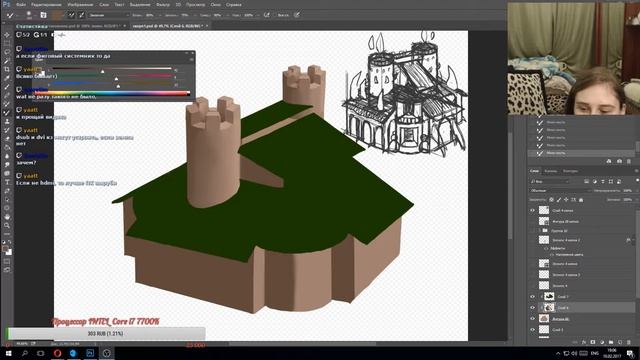Hide the Слой 3 layer
The height and width of the screenshot is (360, 640).
[532, 329]
